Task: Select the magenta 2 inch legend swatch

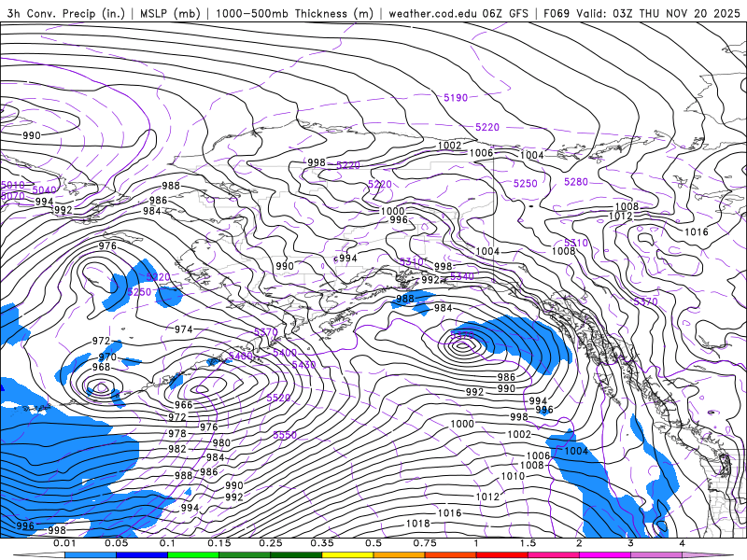Action: coord(605,555)
